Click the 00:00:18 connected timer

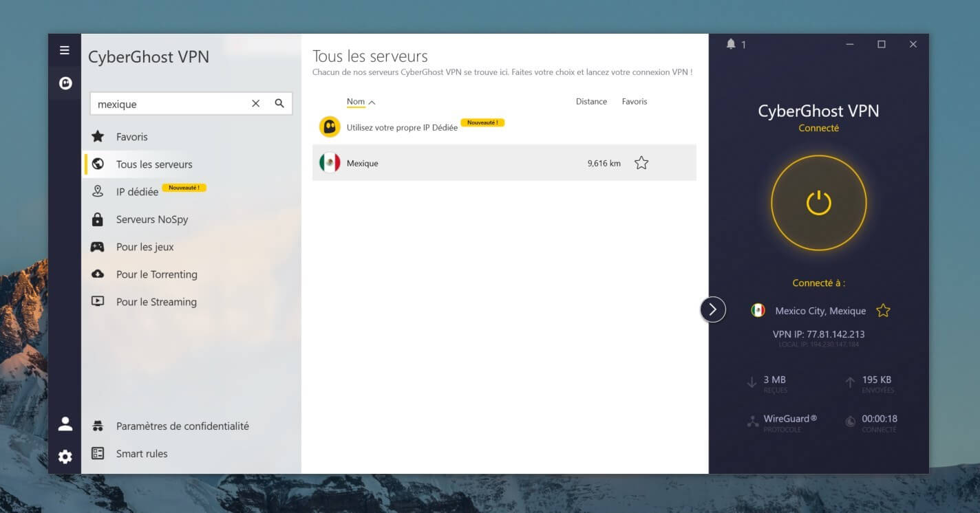click(x=880, y=418)
